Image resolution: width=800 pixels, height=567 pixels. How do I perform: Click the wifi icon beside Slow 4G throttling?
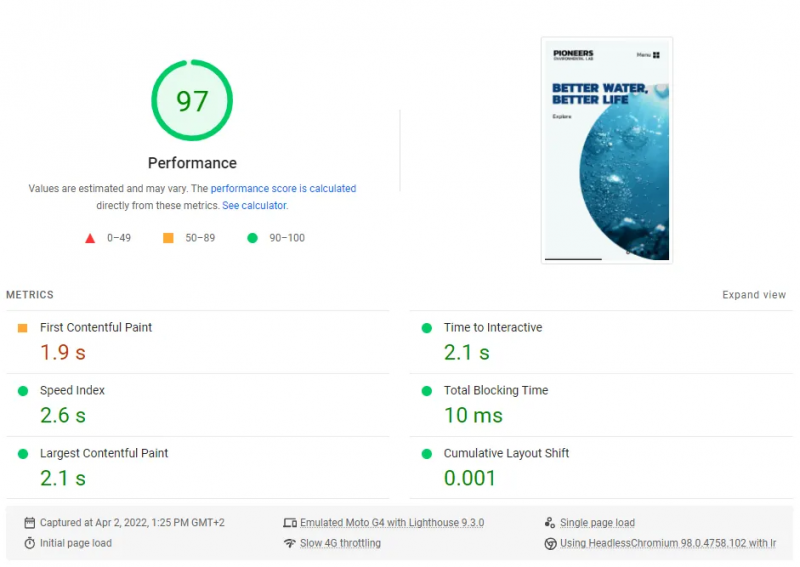(x=290, y=544)
